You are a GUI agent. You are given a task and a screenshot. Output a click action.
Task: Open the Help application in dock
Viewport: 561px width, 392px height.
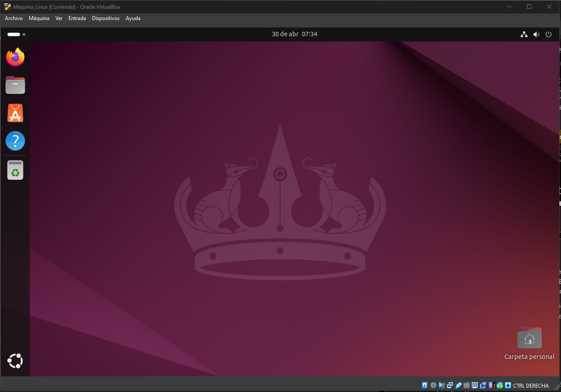15,141
